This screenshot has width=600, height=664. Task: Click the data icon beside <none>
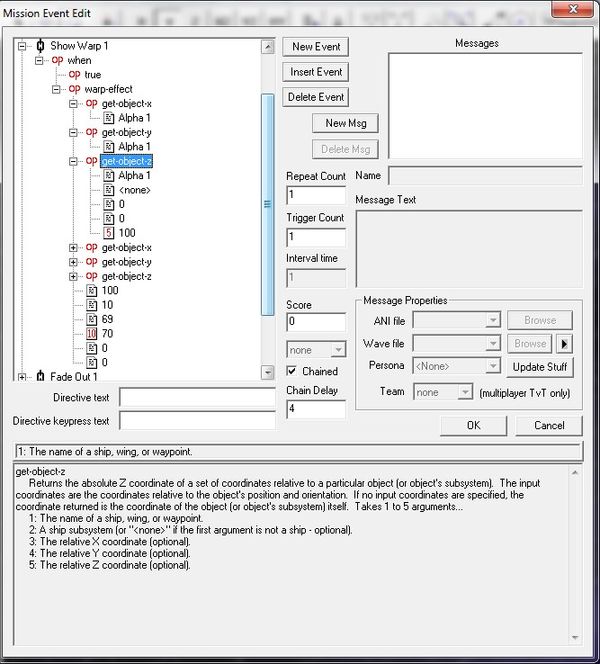point(109,190)
